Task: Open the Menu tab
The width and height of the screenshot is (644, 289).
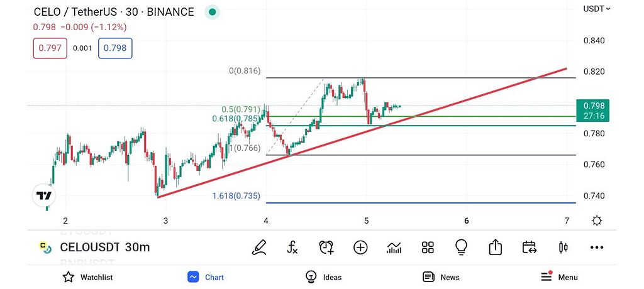Action: [x=559, y=276]
